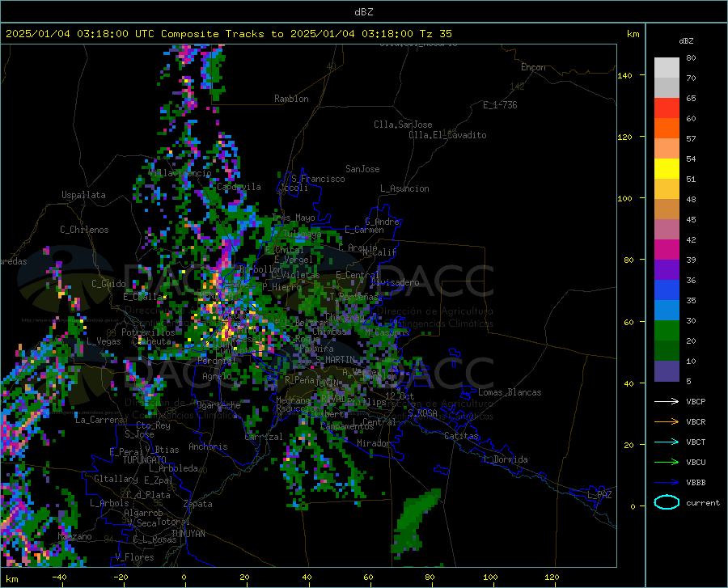Click the 'Villavicencio' map label
This screenshot has width=728, height=588.
pyautogui.click(x=180, y=173)
